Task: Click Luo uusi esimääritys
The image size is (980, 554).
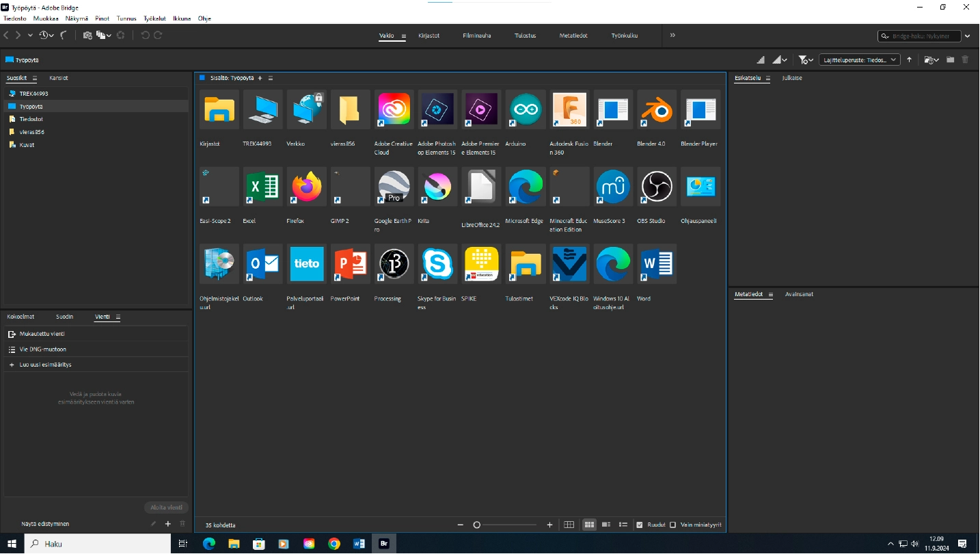Action: [96, 365]
